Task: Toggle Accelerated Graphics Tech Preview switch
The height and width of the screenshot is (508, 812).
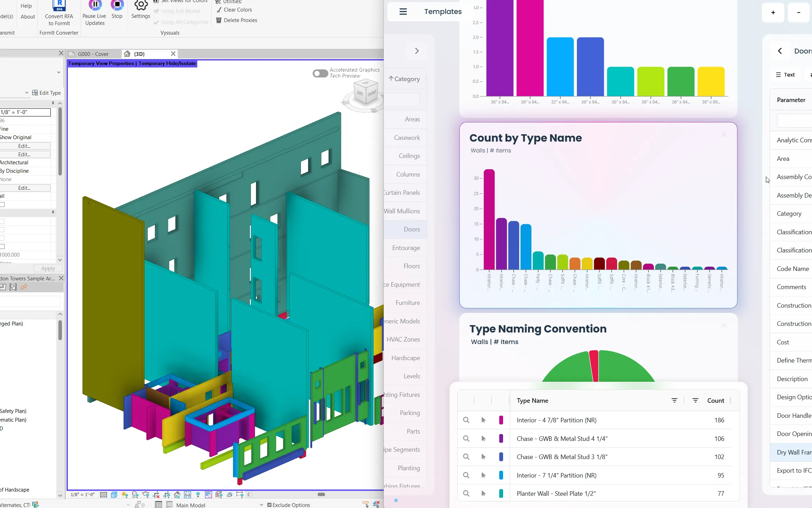Action: coord(320,73)
